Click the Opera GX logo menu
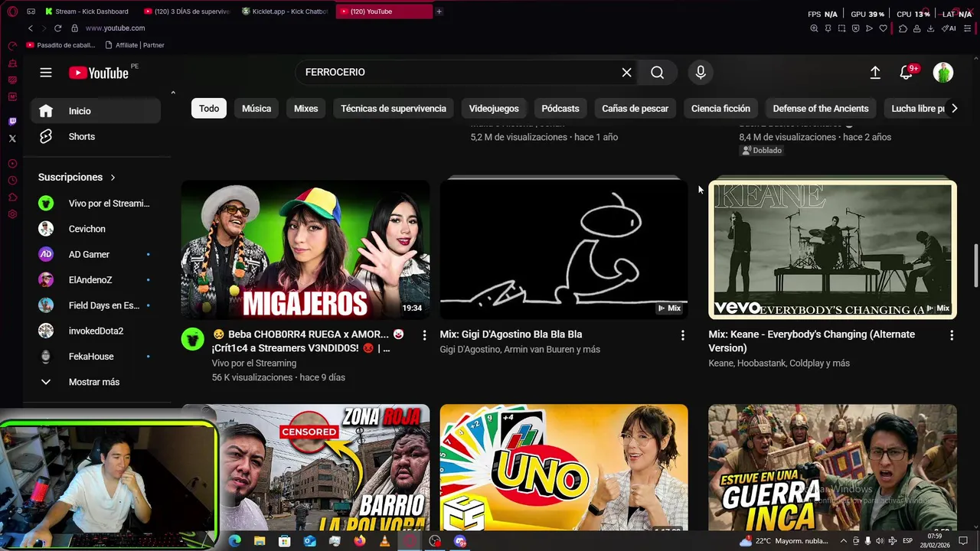Viewport: 980px width, 551px height. (12, 11)
